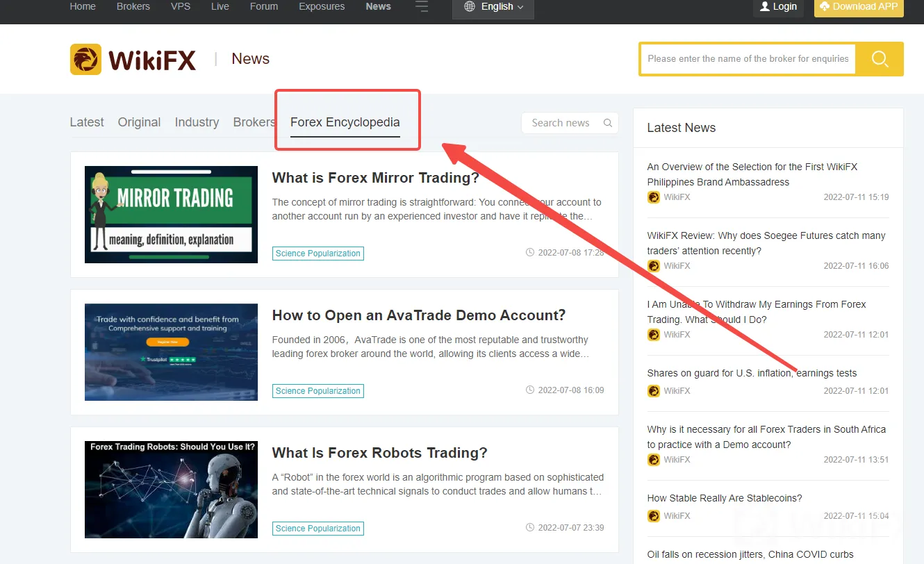Click Science Popularization tag on Mirror Trading article

coord(318,254)
